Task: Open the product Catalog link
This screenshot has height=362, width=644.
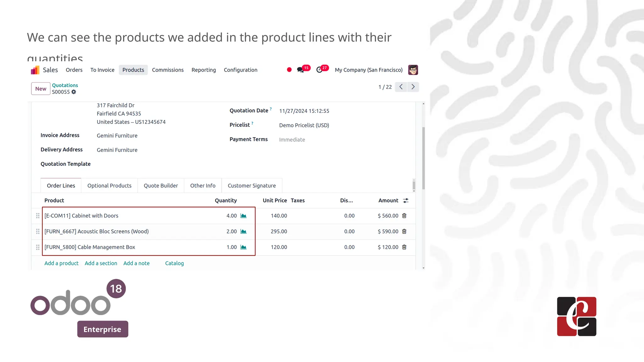Action: point(175,263)
